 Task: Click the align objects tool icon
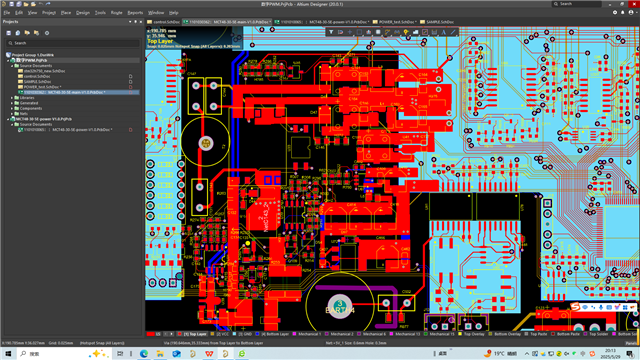pyautogui.click(x=369, y=32)
